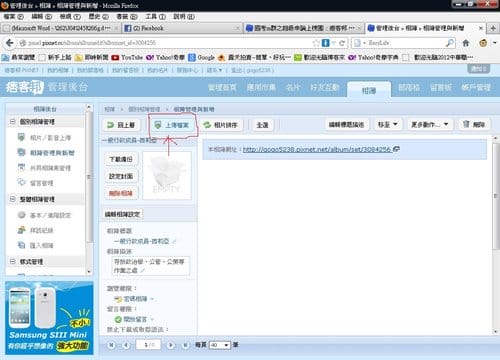
Task: Click the EMPTY album cover thumbnail
Action: [x=167, y=175]
